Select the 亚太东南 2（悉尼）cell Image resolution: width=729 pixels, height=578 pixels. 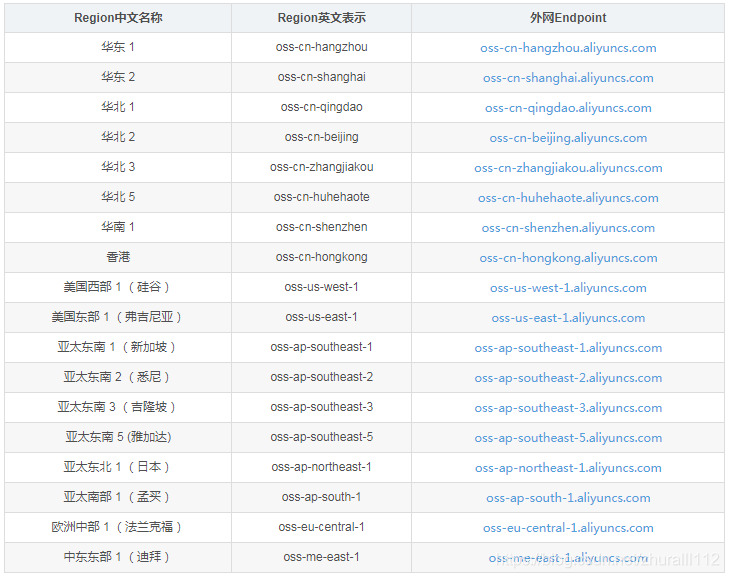coord(118,377)
